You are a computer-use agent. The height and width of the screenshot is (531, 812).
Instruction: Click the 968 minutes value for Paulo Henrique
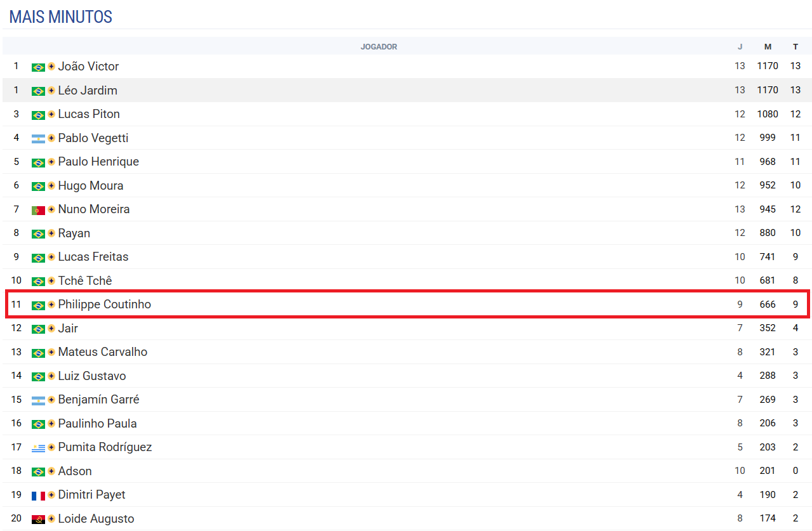click(x=768, y=162)
